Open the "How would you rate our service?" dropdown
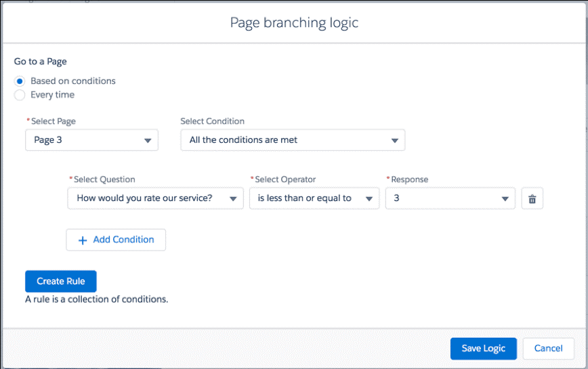This screenshot has width=588, height=369. pyautogui.click(x=155, y=198)
